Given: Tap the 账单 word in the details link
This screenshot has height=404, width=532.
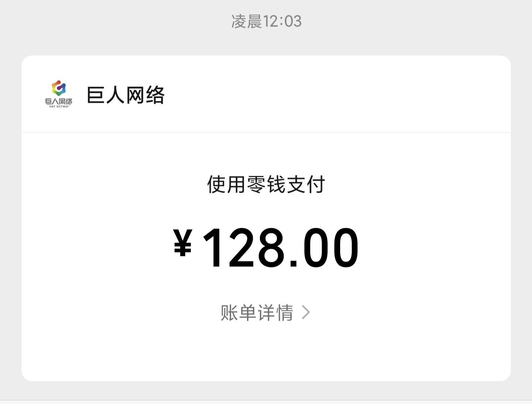Looking at the screenshot, I should click(x=238, y=313).
